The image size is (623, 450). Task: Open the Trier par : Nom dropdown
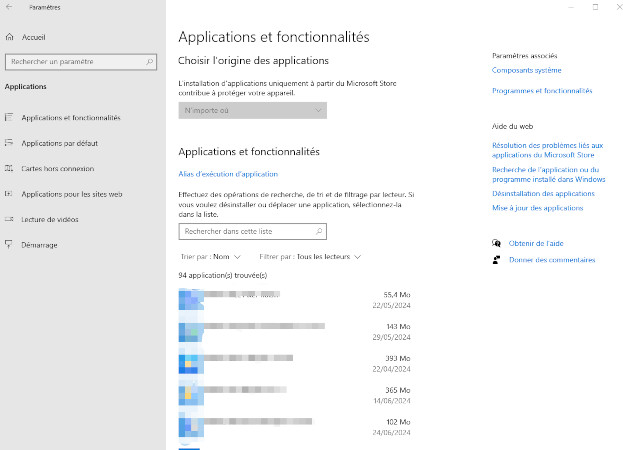[211, 257]
